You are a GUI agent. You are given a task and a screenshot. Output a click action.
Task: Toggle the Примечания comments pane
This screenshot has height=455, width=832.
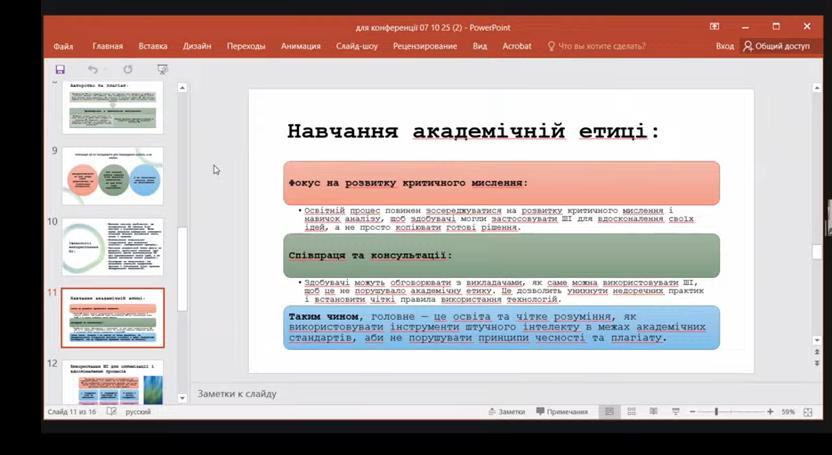[x=561, y=412]
